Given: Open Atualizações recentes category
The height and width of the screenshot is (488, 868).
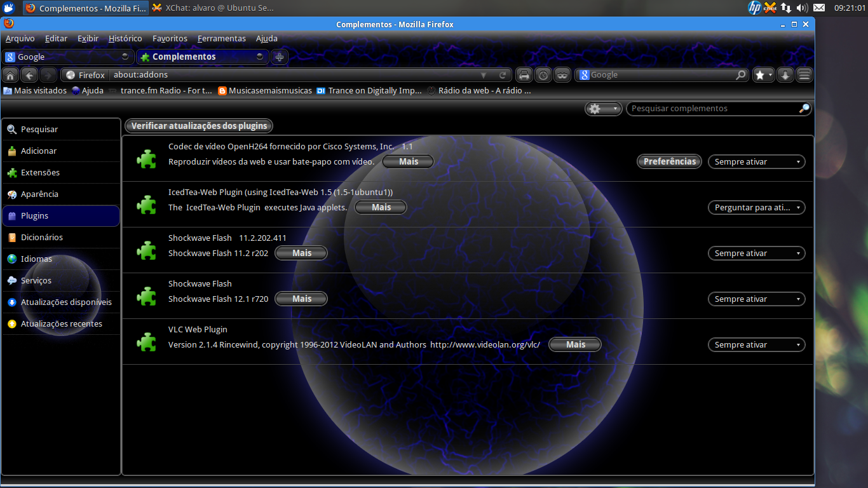Looking at the screenshot, I should (x=61, y=323).
